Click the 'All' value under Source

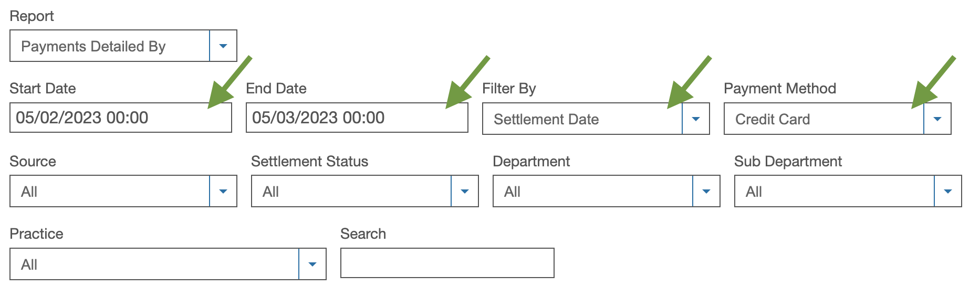click(x=29, y=192)
